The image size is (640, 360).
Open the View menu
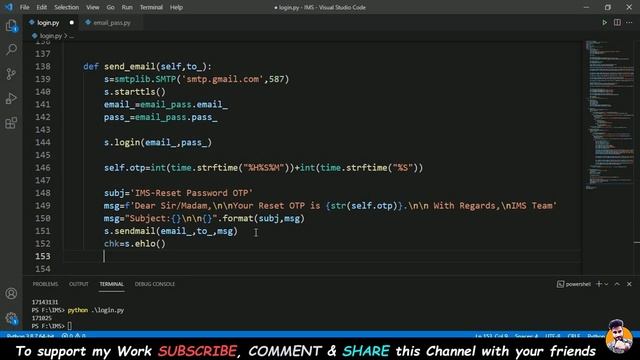click(x=93, y=7)
